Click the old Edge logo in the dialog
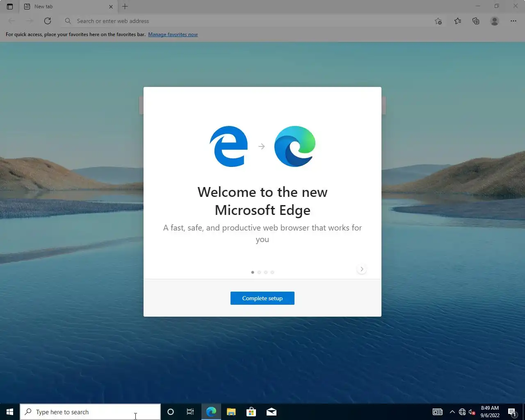Screen dimensions: 525x420 tap(228, 146)
